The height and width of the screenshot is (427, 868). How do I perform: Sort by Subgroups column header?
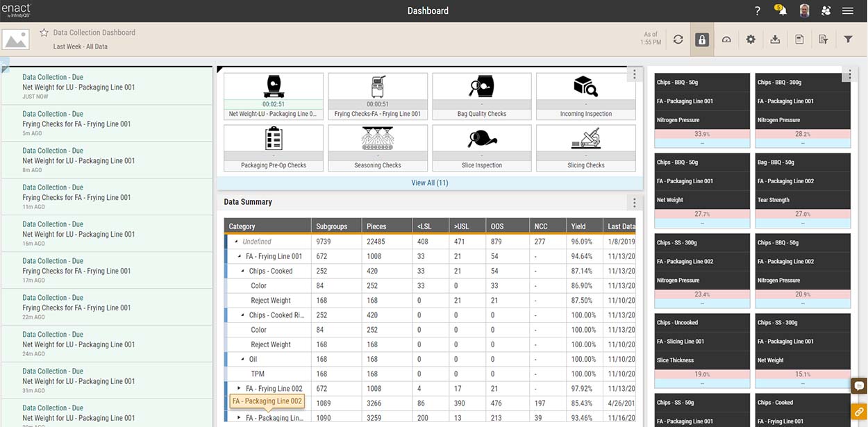point(337,226)
